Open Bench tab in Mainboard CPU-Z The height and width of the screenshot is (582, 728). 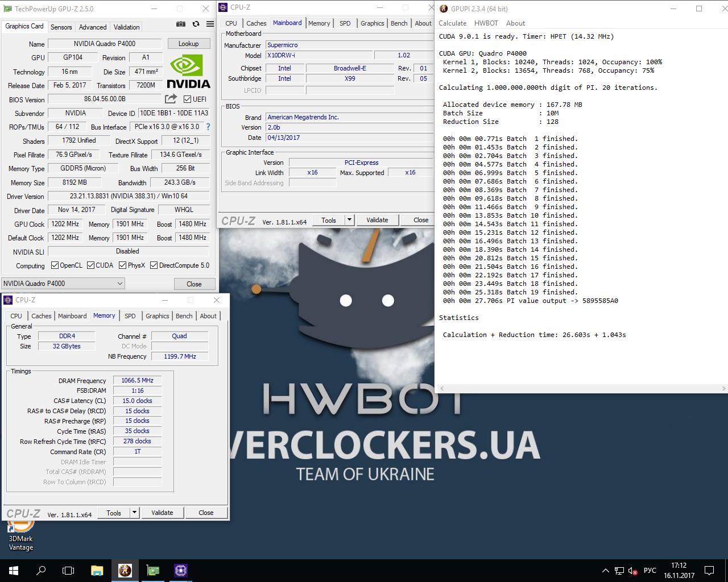point(399,23)
